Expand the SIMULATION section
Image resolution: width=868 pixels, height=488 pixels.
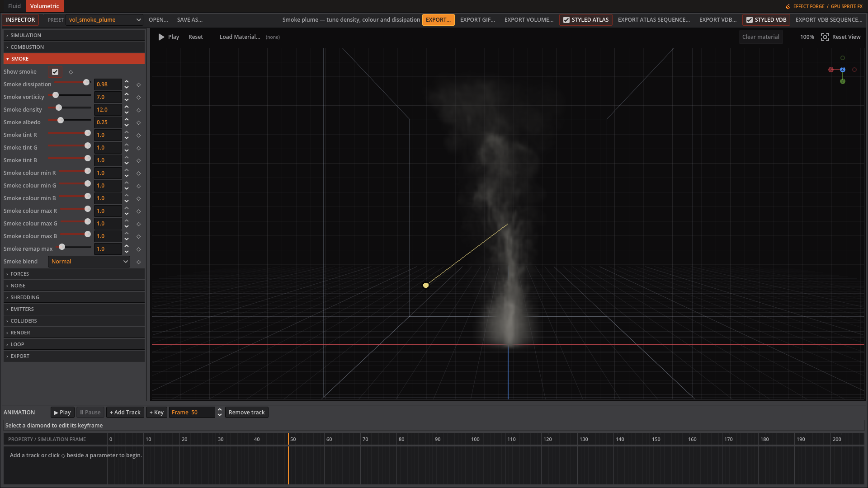(x=74, y=35)
